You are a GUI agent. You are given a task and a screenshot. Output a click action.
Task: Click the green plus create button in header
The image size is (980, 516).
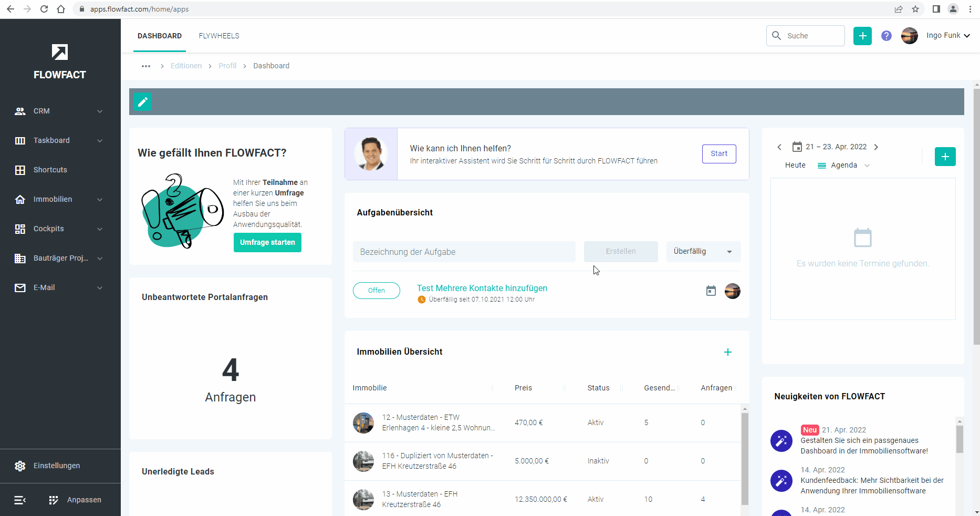[862, 36]
